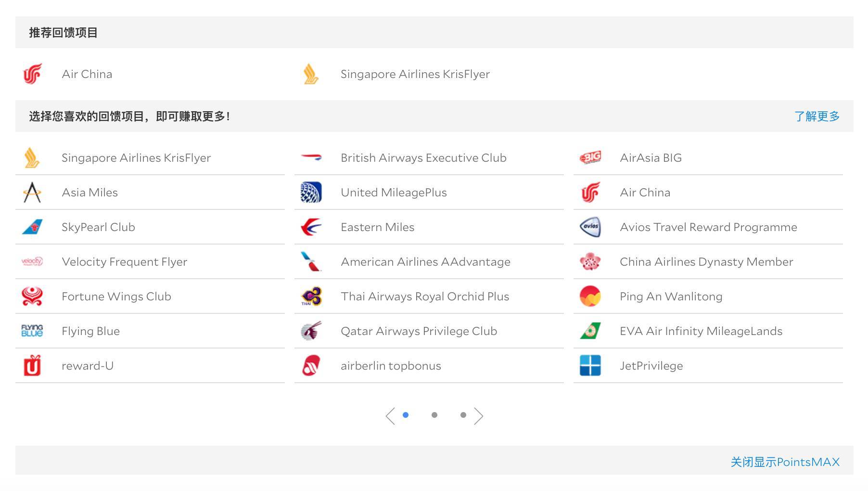Choose the American Airlines AAdvantage logo
This screenshot has width=868, height=491.
(311, 262)
